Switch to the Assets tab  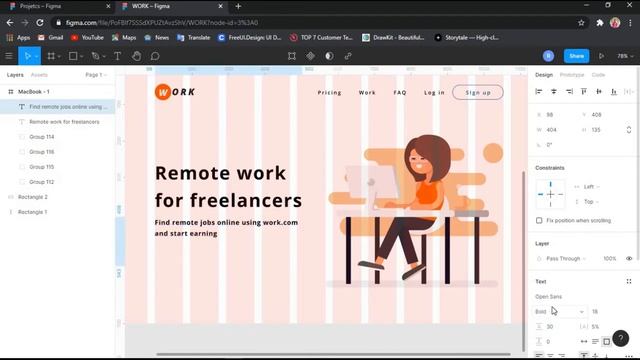point(39,75)
